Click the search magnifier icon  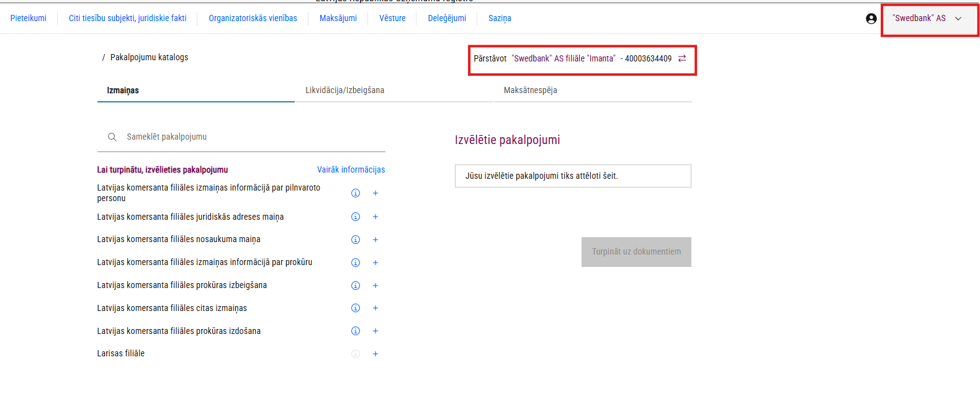click(112, 137)
